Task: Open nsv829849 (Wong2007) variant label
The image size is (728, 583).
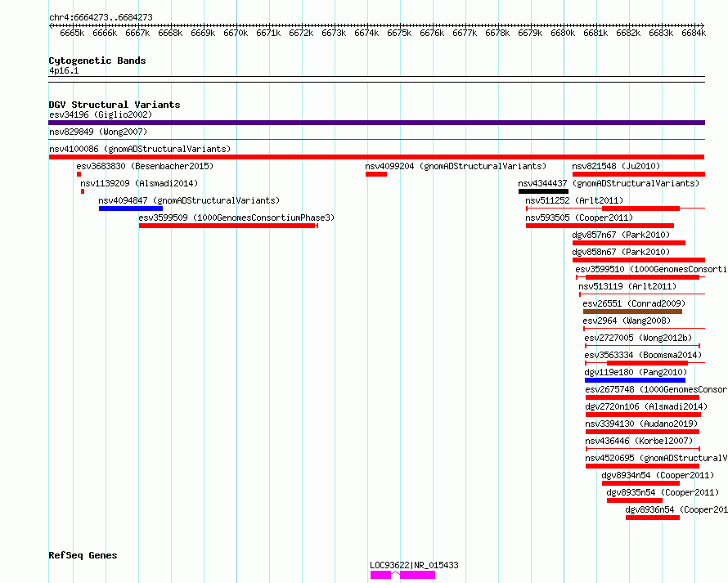Action: 98,132
